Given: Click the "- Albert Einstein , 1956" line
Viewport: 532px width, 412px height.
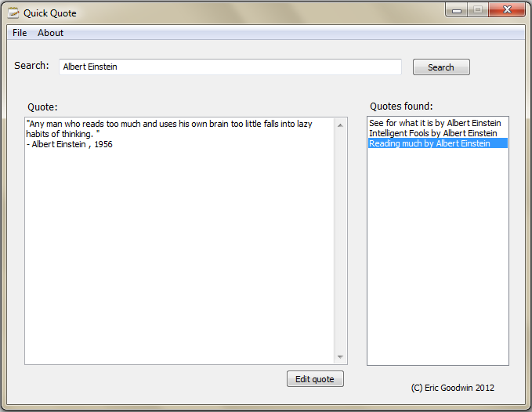Looking at the screenshot, I should [69, 144].
